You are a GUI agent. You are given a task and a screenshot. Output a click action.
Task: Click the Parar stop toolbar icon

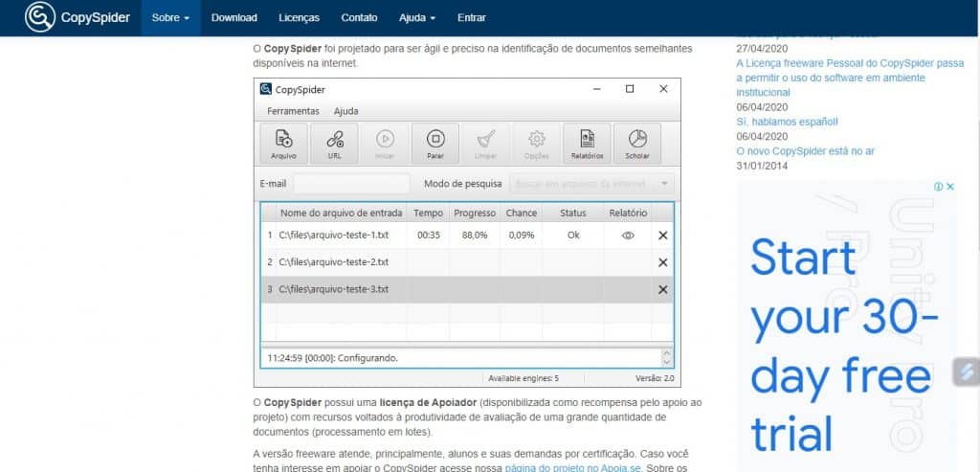435,144
